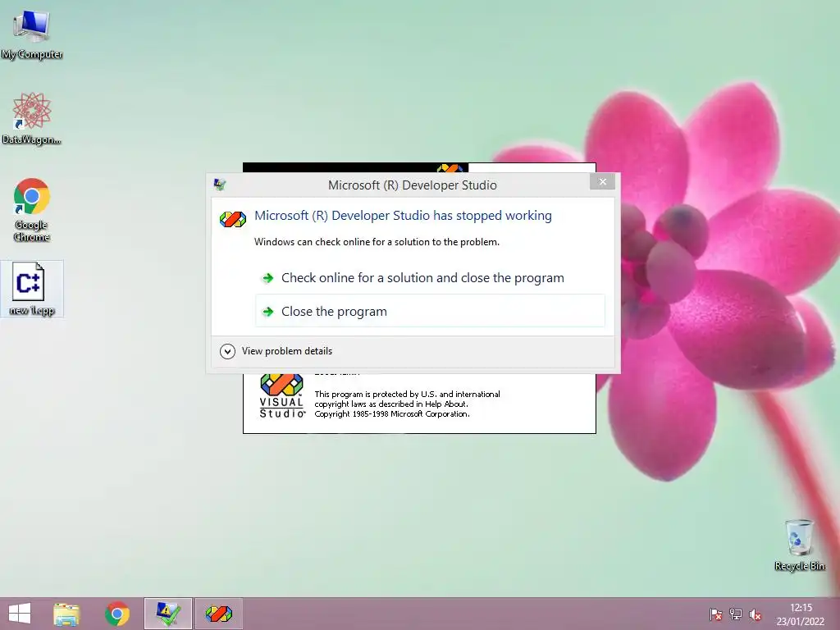
Task: Open the Windows Start button
Action: 20,614
